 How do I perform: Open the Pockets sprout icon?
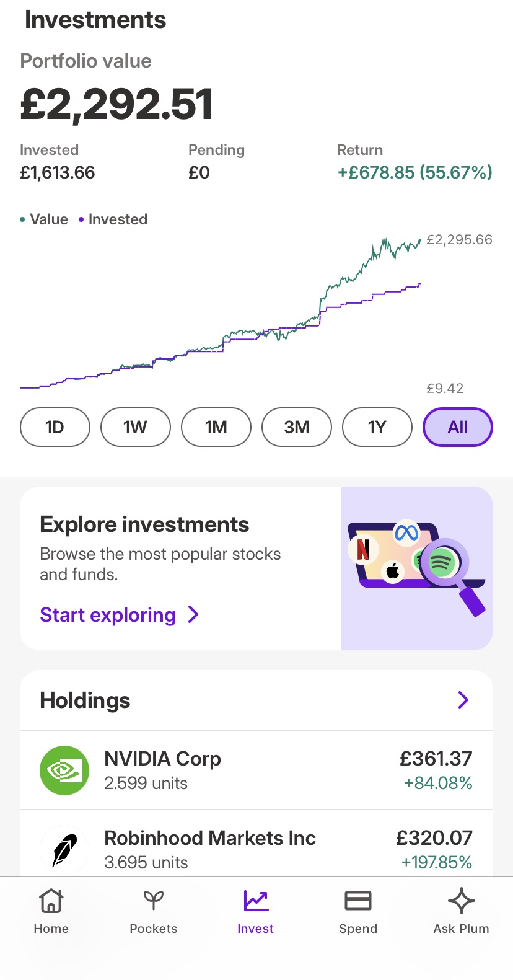click(153, 901)
